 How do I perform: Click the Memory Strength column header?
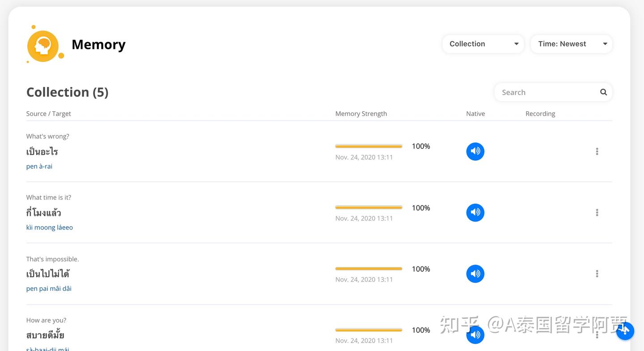coord(361,114)
